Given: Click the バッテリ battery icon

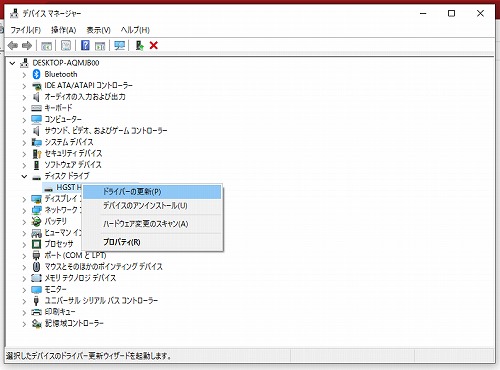Looking at the screenshot, I should click(x=36, y=221).
